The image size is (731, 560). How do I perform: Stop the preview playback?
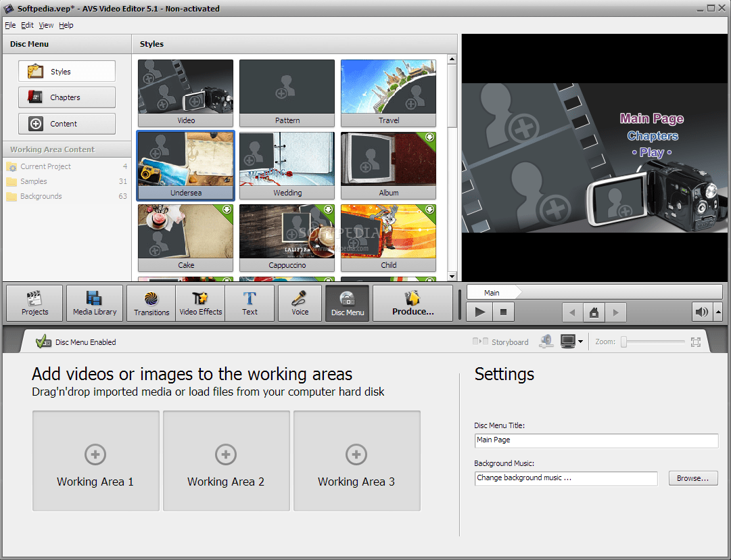pyautogui.click(x=503, y=312)
